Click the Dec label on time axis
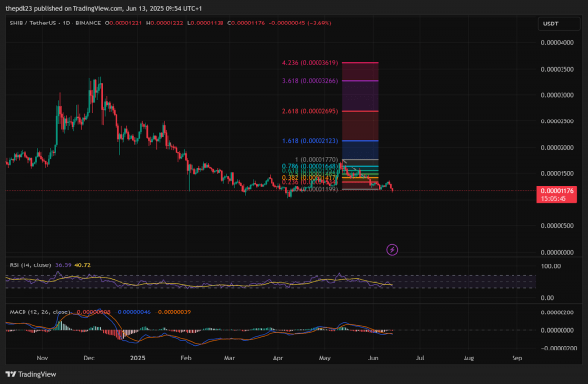The image size is (588, 384). (x=89, y=358)
